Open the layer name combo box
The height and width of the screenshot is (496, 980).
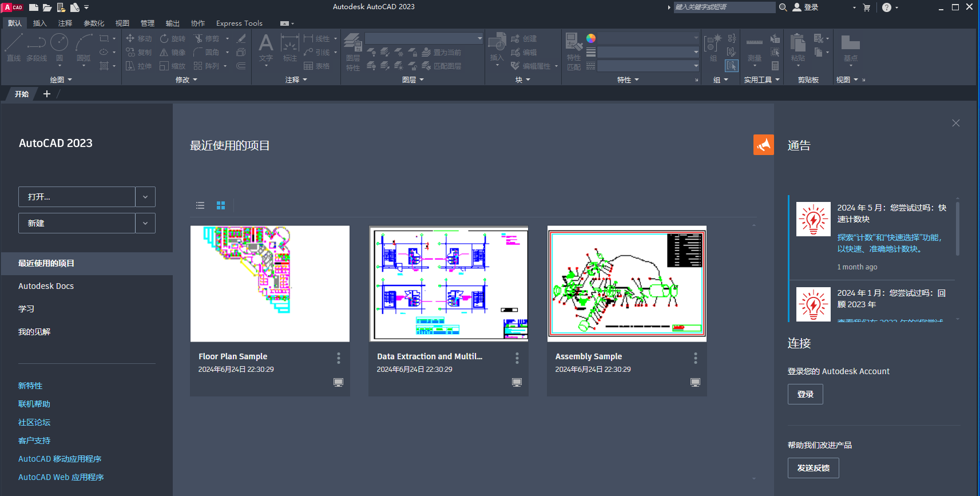[x=424, y=38]
